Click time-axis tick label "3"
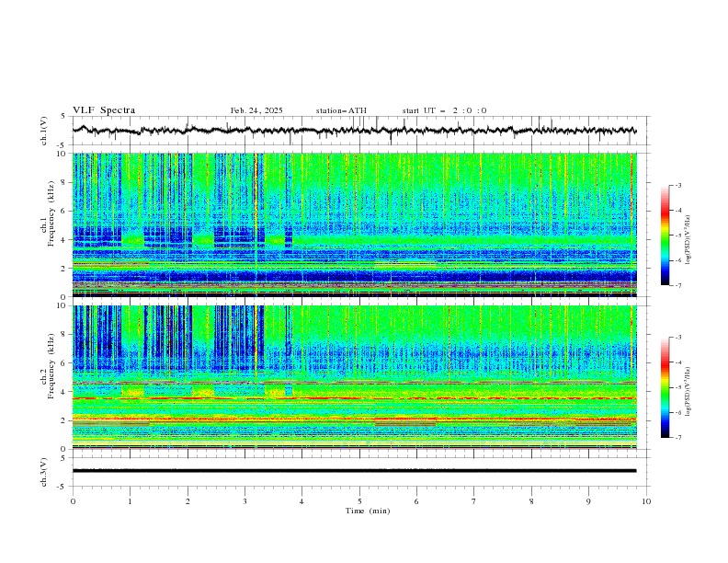728x563 pixels. [x=245, y=501]
